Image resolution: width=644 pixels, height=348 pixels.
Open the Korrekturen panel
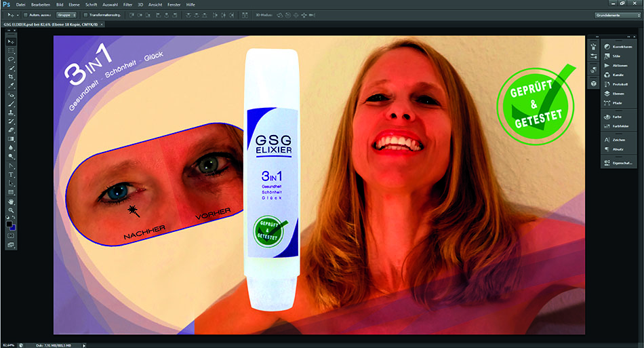point(618,46)
